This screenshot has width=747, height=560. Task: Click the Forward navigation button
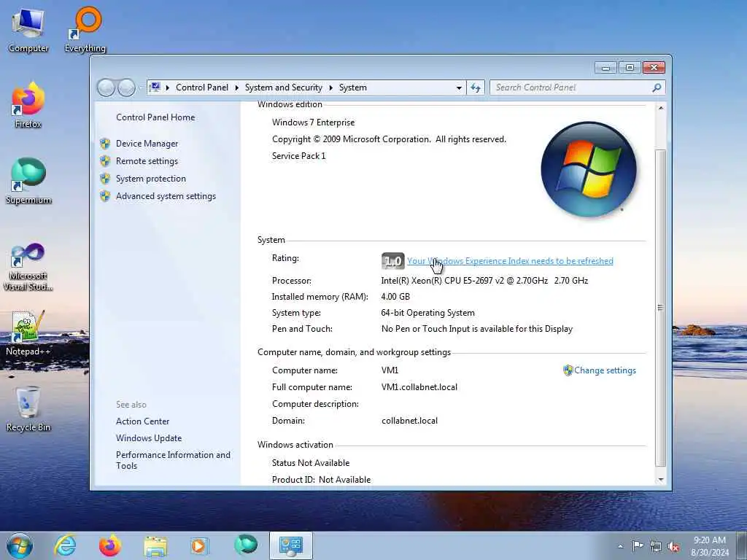(127, 87)
